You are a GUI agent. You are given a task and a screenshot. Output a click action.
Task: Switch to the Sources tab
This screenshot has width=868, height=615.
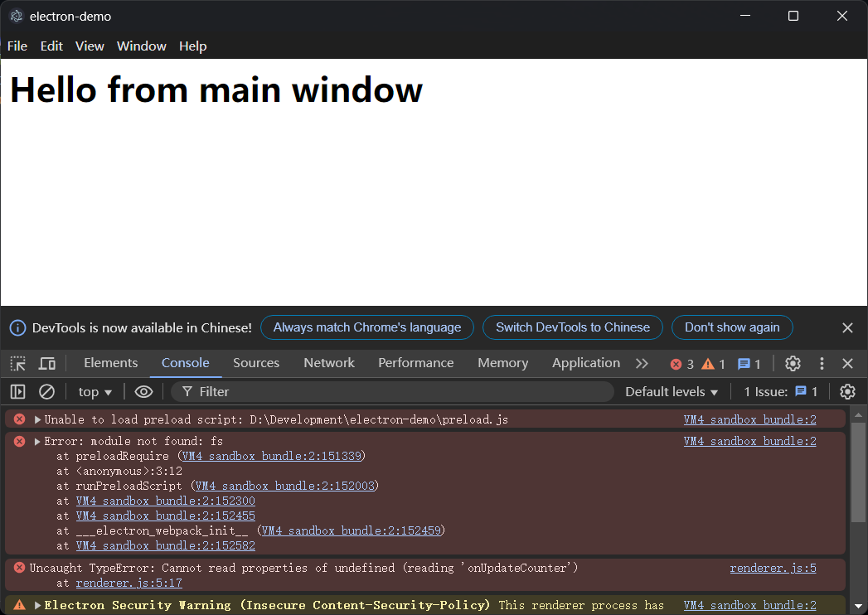click(256, 363)
